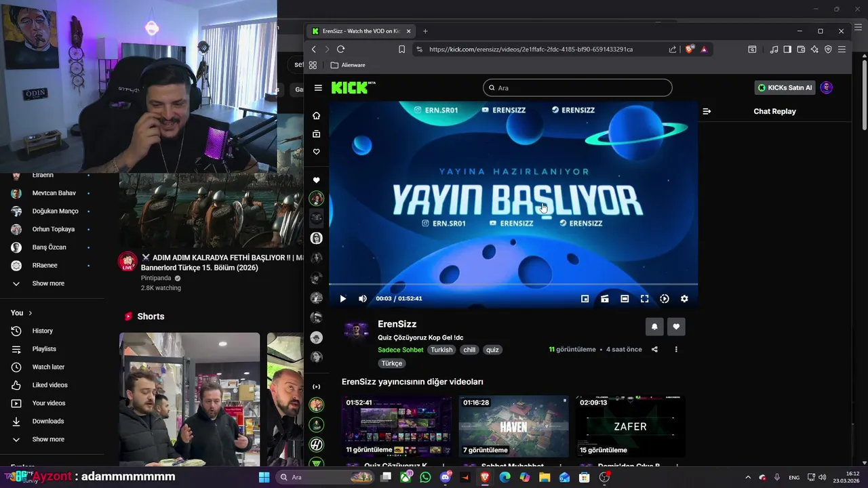Open the Alienware bookmarks folder
Image resolution: width=868 pixels, height=488 pixels.
click(348, 65)
